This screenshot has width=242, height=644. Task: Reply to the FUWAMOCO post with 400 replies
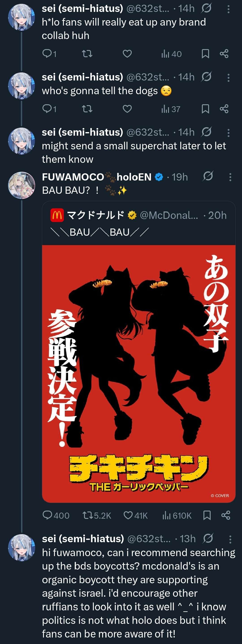coord(56,515)
